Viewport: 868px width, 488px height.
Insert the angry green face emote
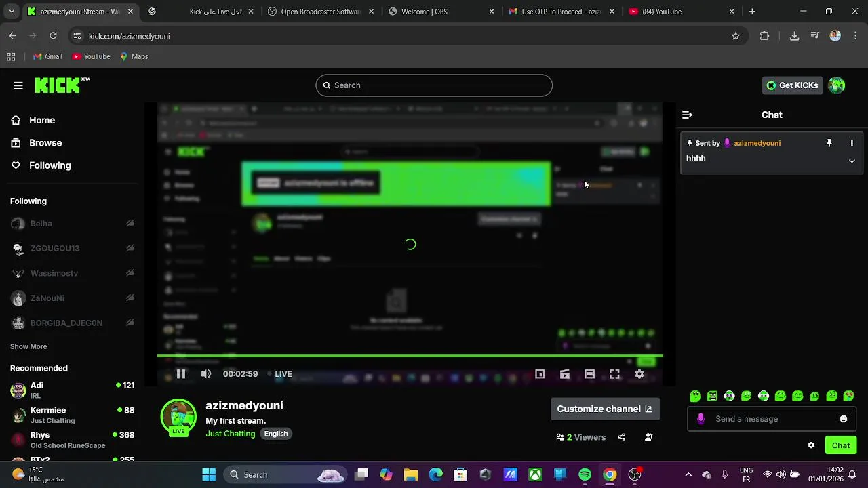coord(712,396)
